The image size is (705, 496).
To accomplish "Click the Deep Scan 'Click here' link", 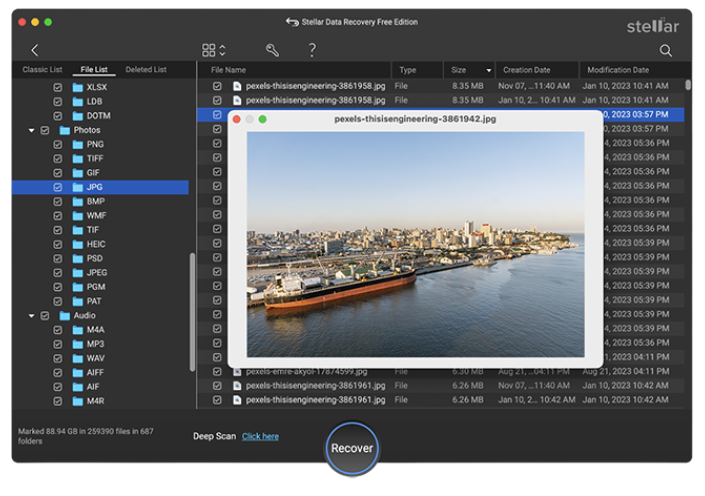I will pos(260,436).
